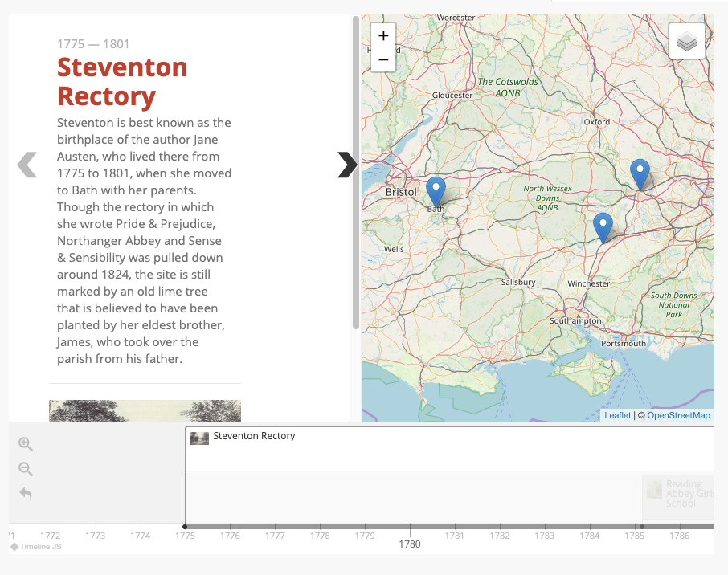Zoom out the timeline magnifier
This screenshot has height=575, width=728.
(x=26, y=469)
